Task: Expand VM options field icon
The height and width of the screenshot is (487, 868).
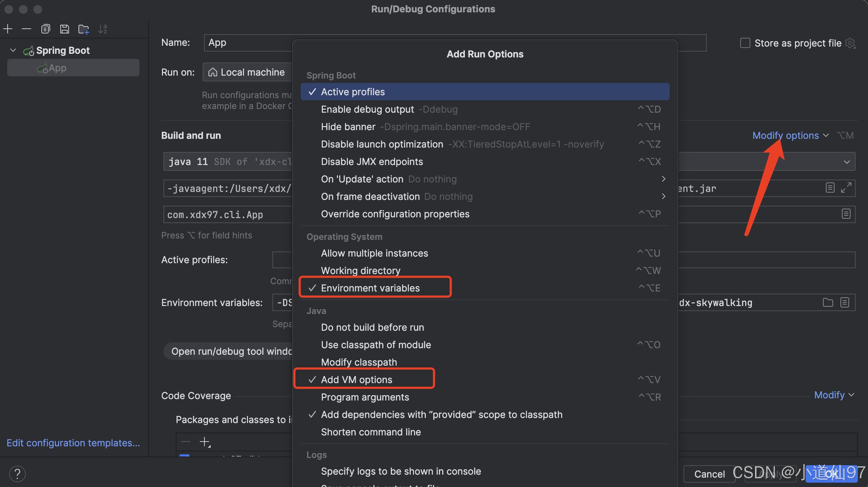Action: (x=846, y=188)
